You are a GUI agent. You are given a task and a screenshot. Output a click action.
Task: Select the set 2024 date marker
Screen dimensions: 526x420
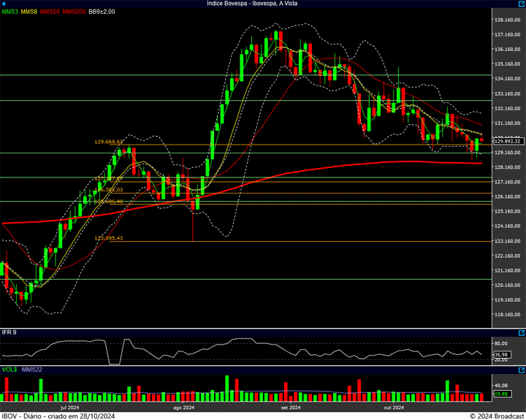pyautogui.click(x=290, y=407)
